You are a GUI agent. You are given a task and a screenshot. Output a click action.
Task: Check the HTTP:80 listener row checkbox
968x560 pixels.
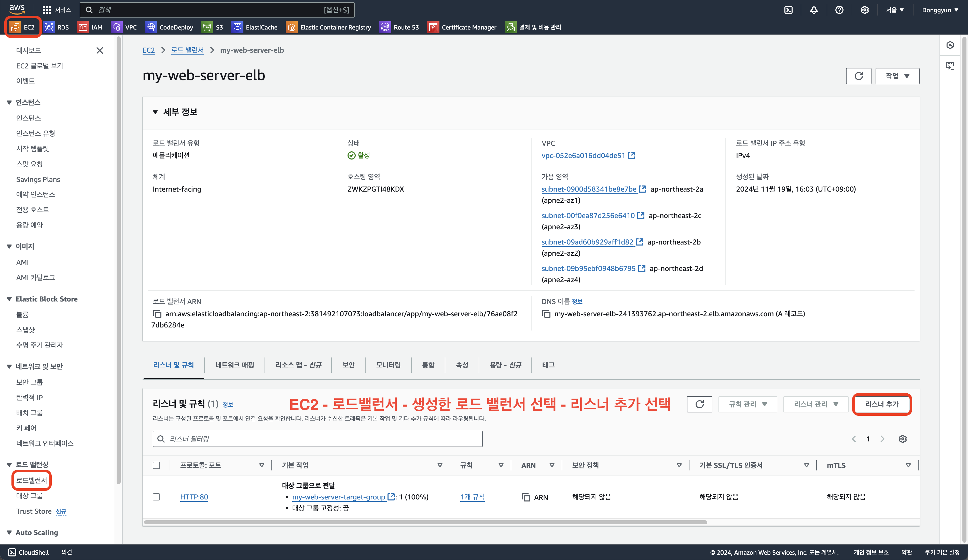click(x=156, y=497)
